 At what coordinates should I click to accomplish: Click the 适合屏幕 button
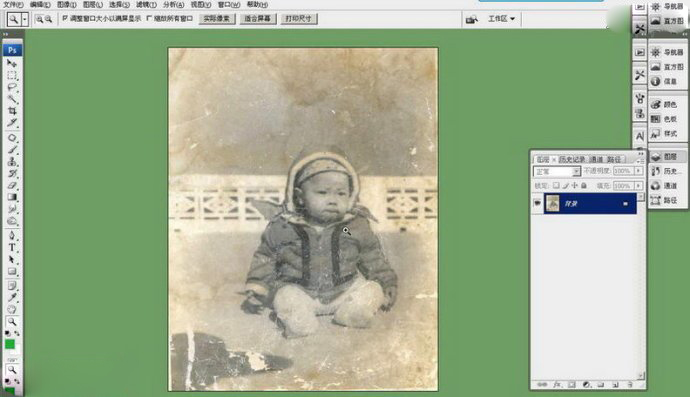coord(257,18)
